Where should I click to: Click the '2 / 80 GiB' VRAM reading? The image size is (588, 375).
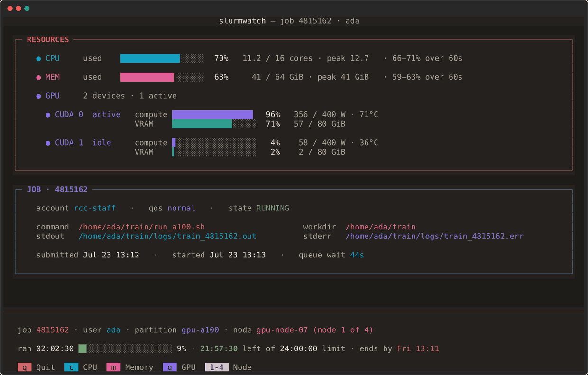point(322,152)
